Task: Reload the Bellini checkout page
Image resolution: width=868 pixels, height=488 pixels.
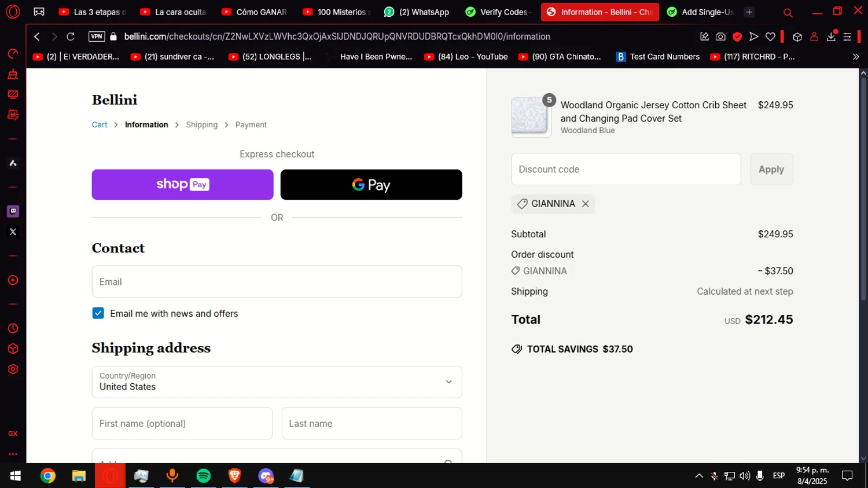Action: (71, 36)
